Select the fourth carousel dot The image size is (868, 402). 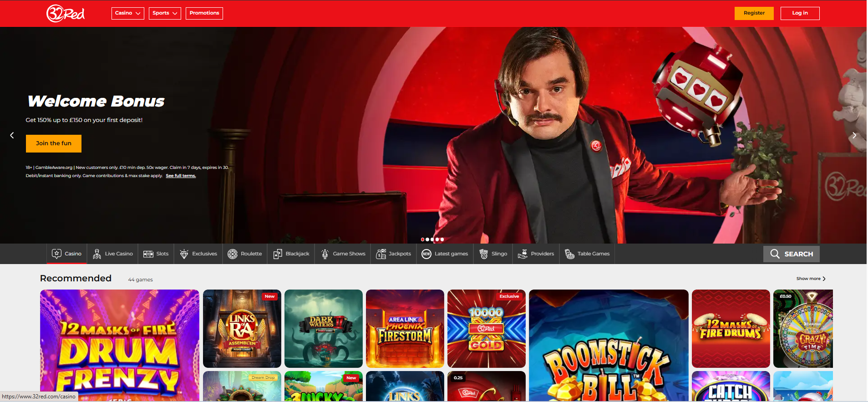click(x=437, y=239)
